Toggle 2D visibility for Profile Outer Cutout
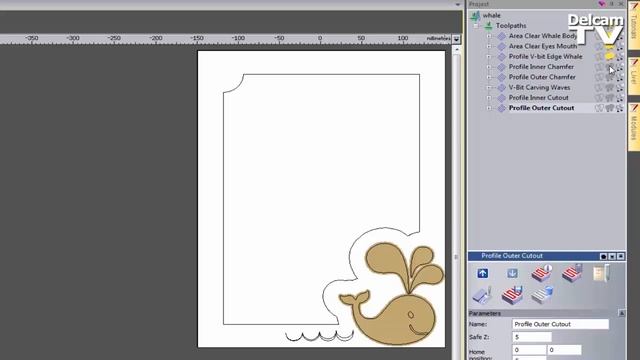Viewport: 640px width, 360px height. (x=599, y=108)
